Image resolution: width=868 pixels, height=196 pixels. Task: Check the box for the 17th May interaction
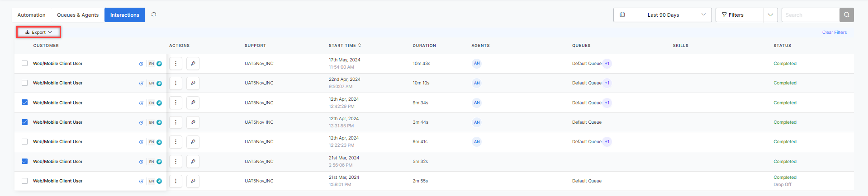pos(25,64)
